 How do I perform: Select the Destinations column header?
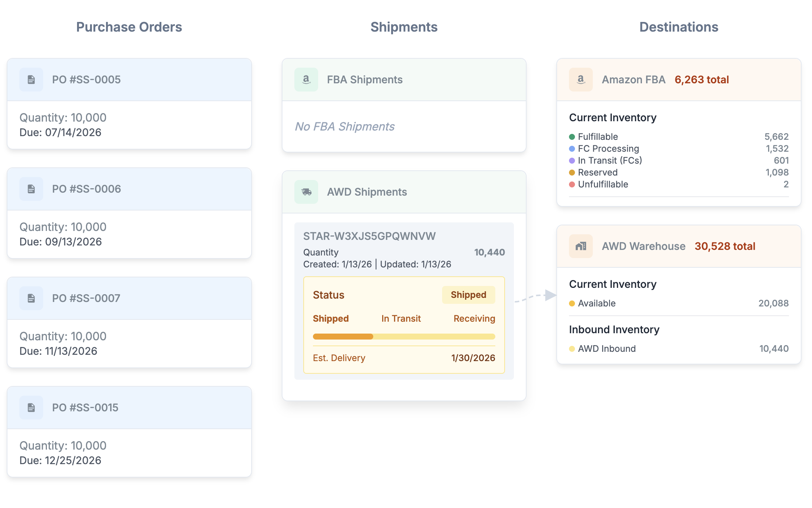tap(679, 27)
